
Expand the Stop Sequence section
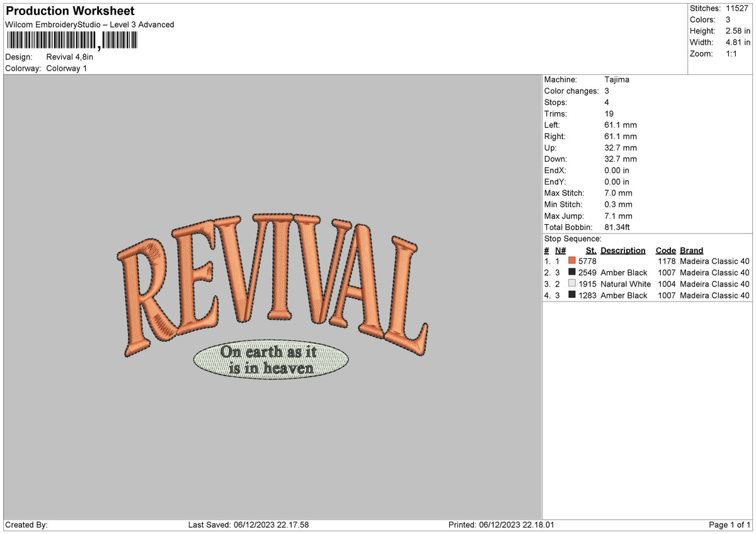coord(568,239)
